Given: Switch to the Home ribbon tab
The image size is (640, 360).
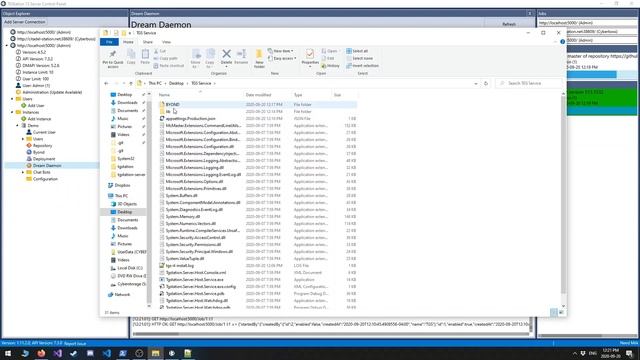Looking at the screenshot, I should 128,42.
